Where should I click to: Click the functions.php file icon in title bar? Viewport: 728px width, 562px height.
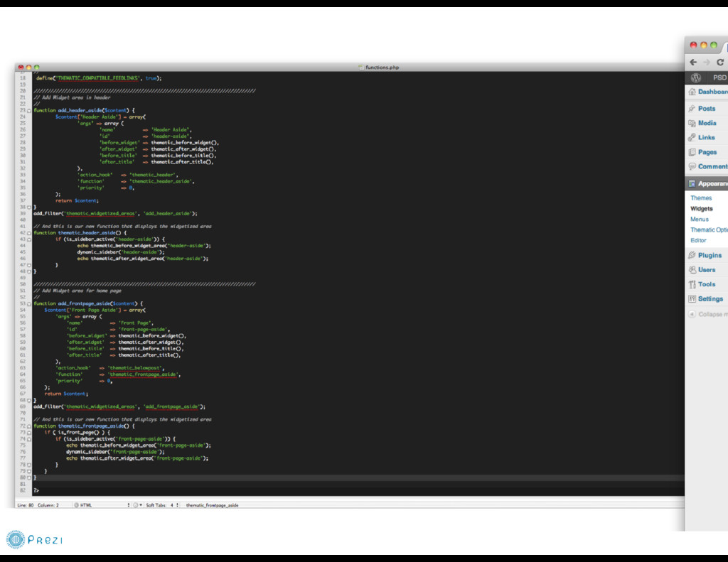(360, 67)
